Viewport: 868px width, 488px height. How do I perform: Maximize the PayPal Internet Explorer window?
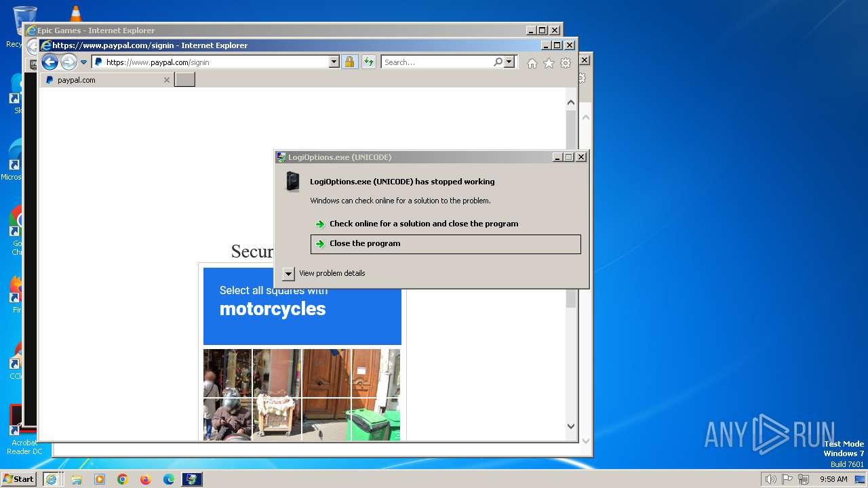(x=557, y=45)
